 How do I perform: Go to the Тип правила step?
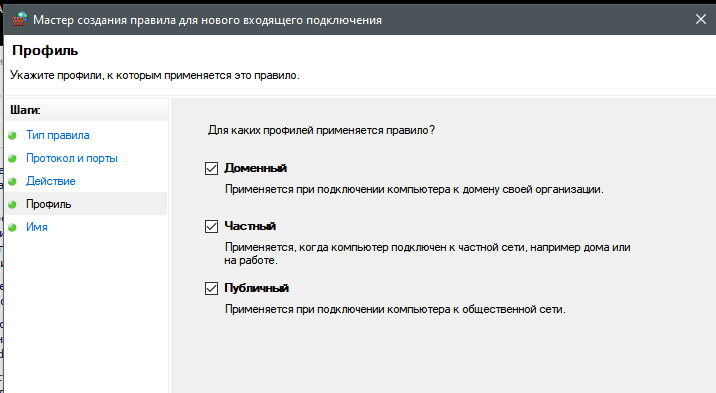58,135
